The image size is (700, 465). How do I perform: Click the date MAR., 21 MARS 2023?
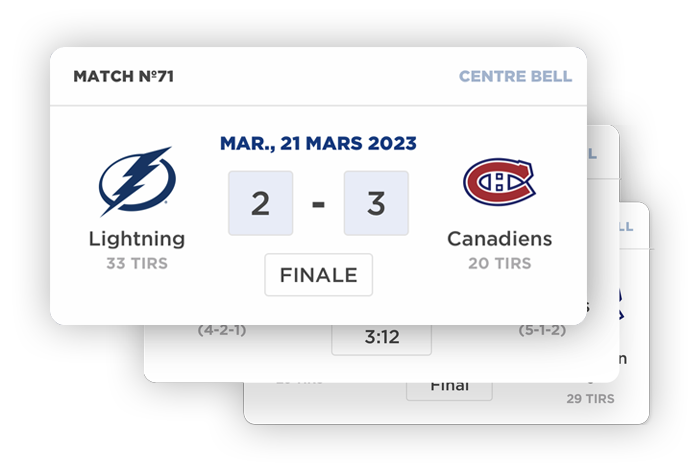pyautogui.click(x=318, y=144)
